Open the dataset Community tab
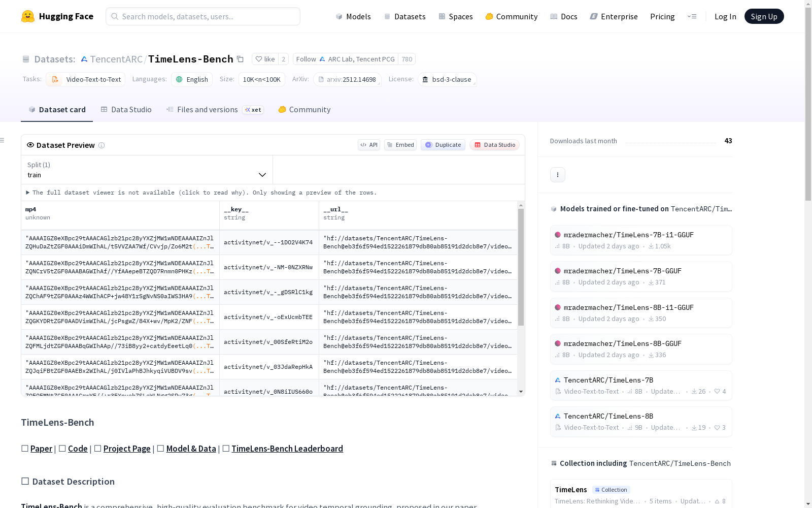 304,109
